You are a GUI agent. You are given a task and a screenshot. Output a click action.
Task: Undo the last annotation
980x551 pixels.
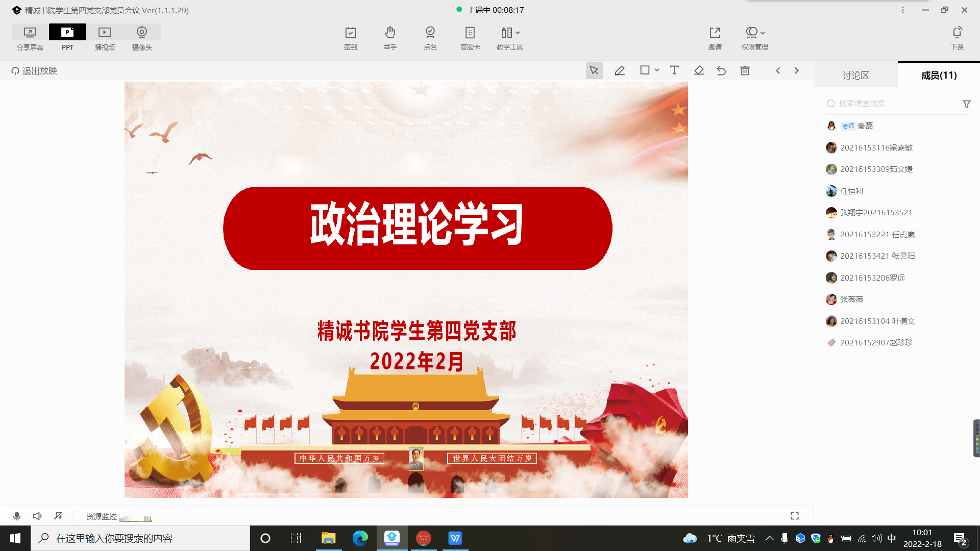tap(721, 71)
